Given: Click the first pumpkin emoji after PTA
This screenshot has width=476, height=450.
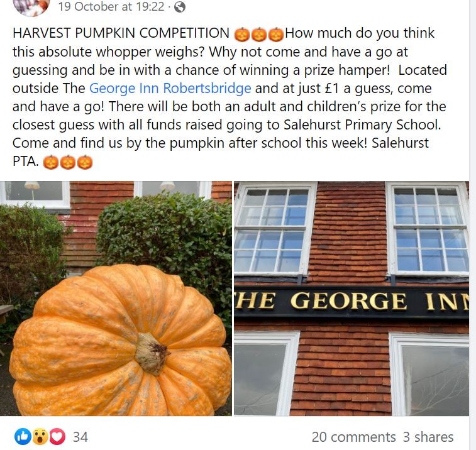Looking at the screenshot, I should [51, 162].
